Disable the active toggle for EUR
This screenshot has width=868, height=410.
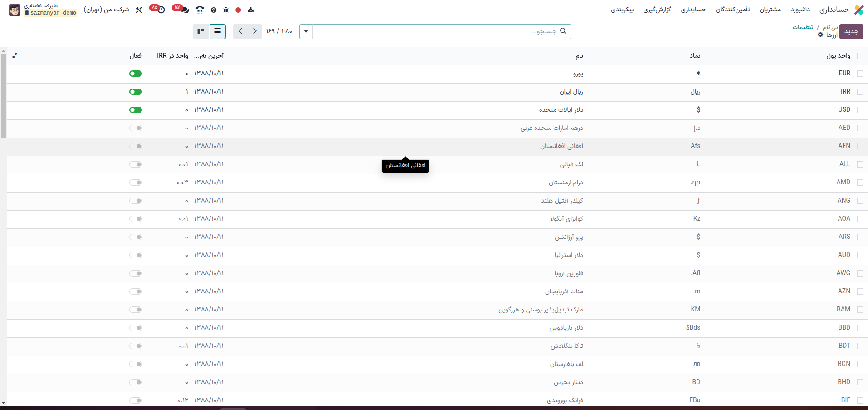tap(136, 74)
